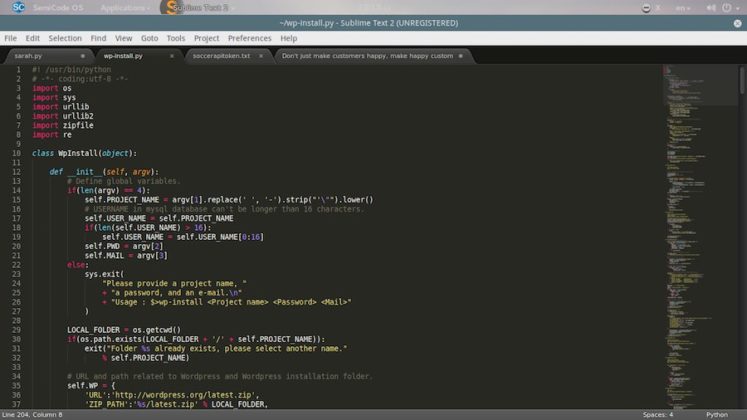747x420 pixels.
Task: Click the Sublime Text icon in top panel
Action: pyautogui.click(x=171, y=7)
